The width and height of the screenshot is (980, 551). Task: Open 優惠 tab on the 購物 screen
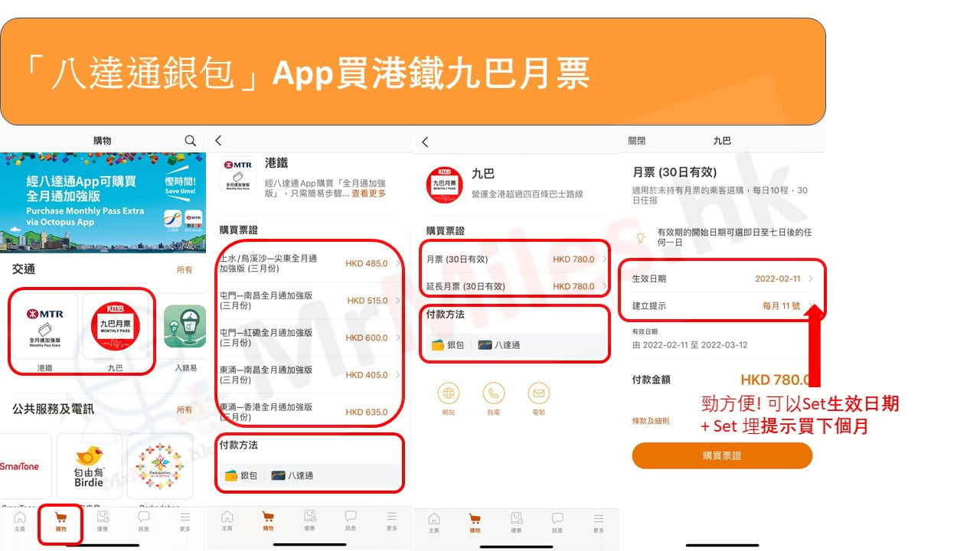pyautogui.click(x=103, y=522)
